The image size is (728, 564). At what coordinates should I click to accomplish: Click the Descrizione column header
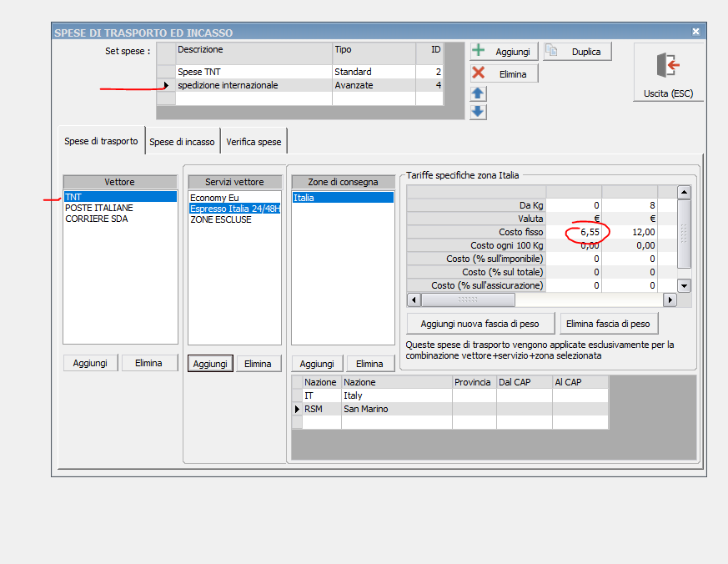pos(254,53)
